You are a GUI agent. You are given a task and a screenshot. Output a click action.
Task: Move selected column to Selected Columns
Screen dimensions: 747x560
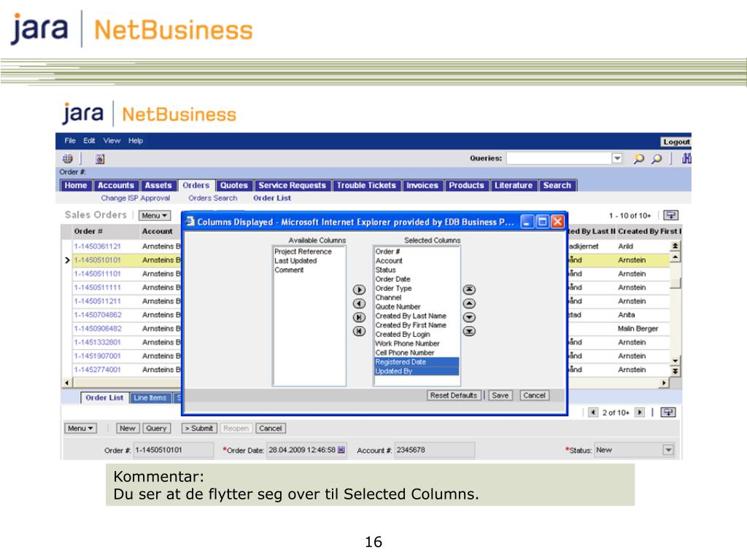coord(359,289)
